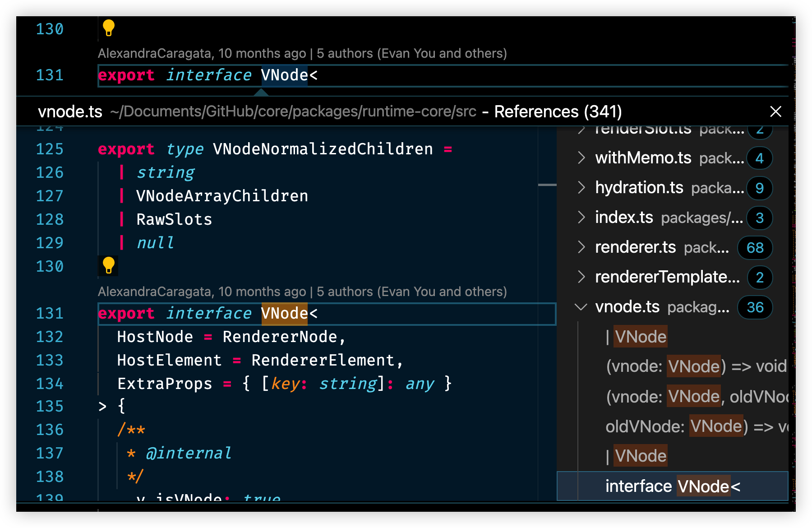Select the '(vnode: VNode) => void' reference
Screen dimensions: 812x528
tap(696, 366)
